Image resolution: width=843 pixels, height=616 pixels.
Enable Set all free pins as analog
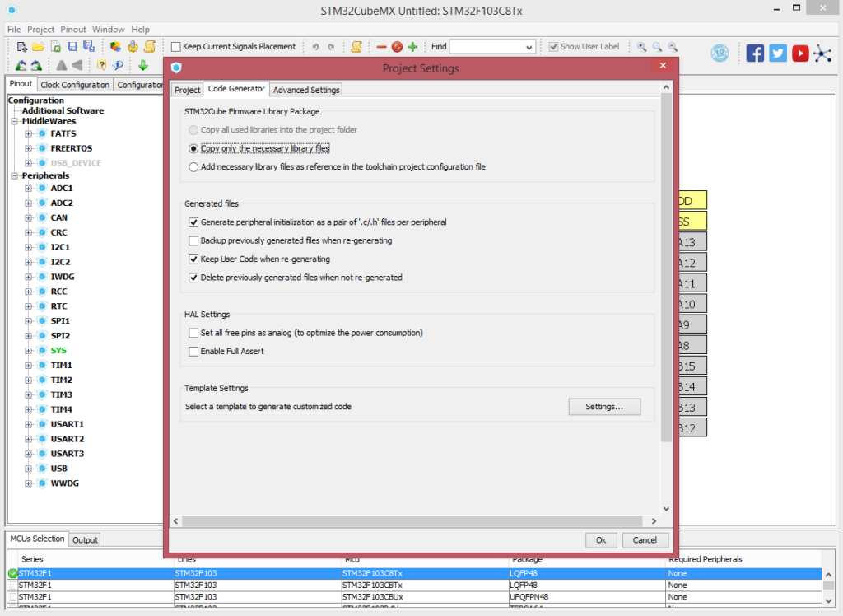point(193,333)
